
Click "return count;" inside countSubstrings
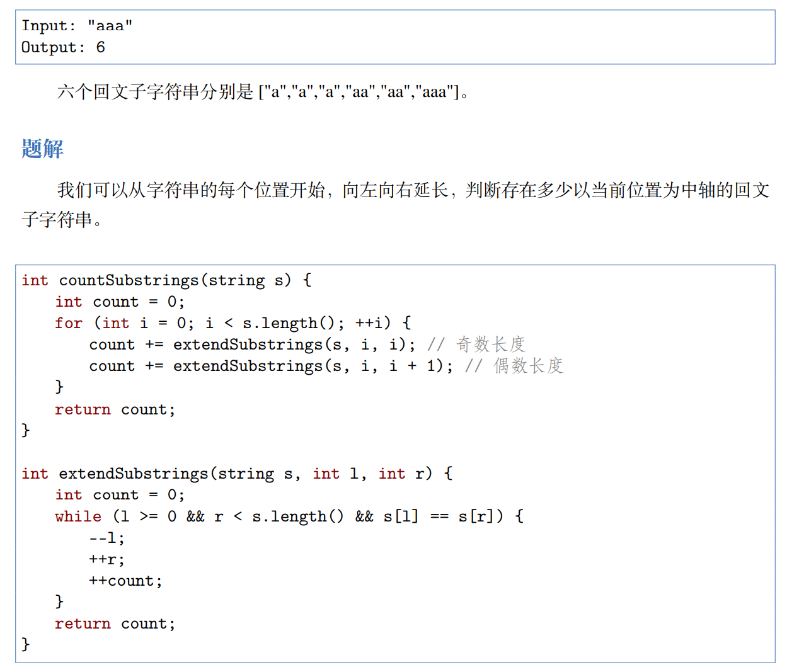click(x=115, y=410)
